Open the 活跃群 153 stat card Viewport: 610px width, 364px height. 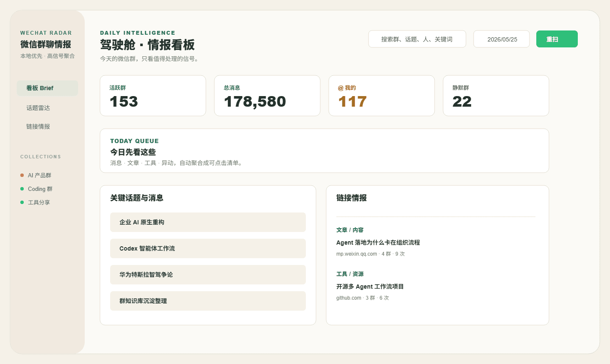[x=153, y=96]
